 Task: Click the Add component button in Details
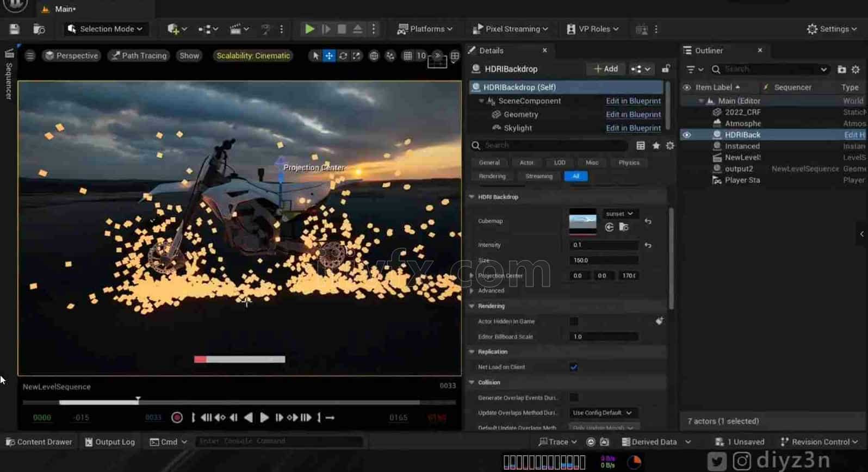pyautogui.click(x=605, y=69)
